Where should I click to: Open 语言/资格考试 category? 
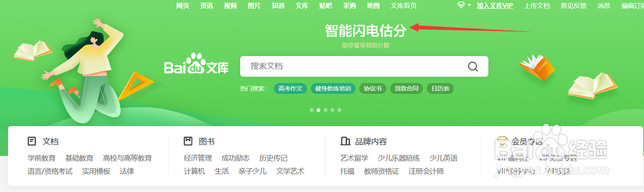tap(50, 171)
